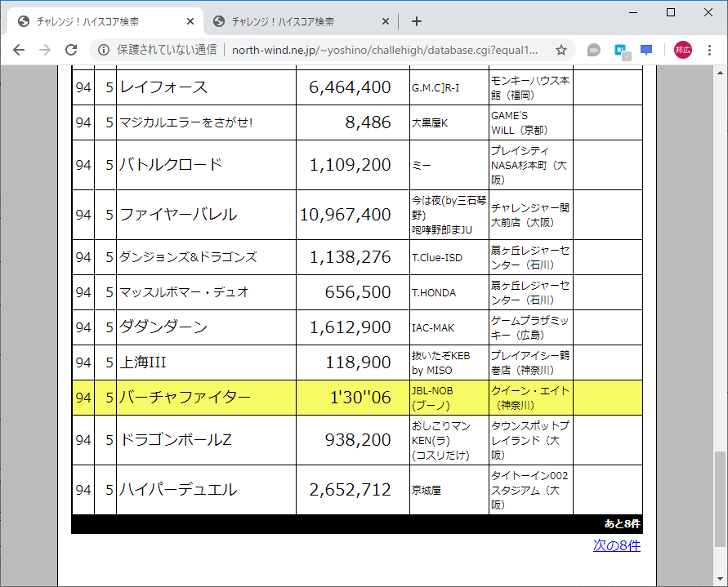Follow the 次の8件 link

click(x=617, y=545)
